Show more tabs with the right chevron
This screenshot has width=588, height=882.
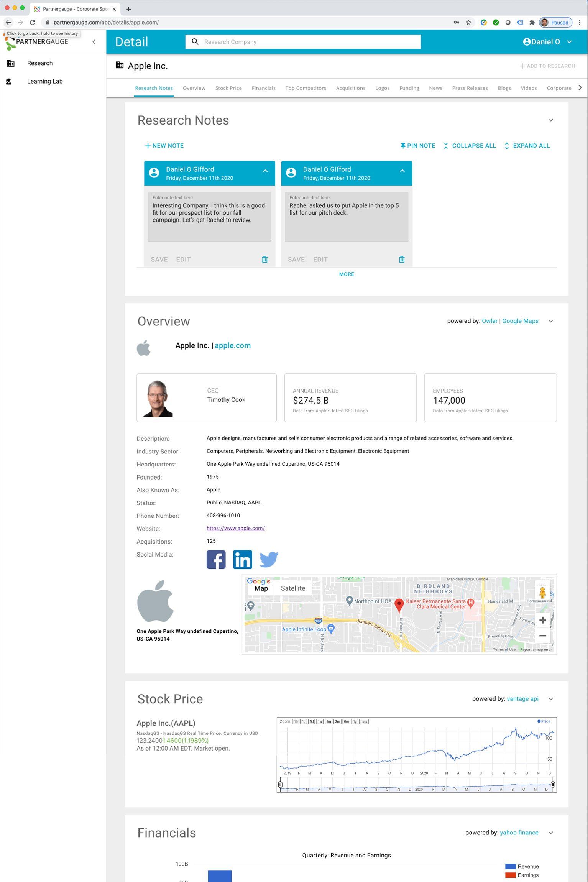[580, 88]
